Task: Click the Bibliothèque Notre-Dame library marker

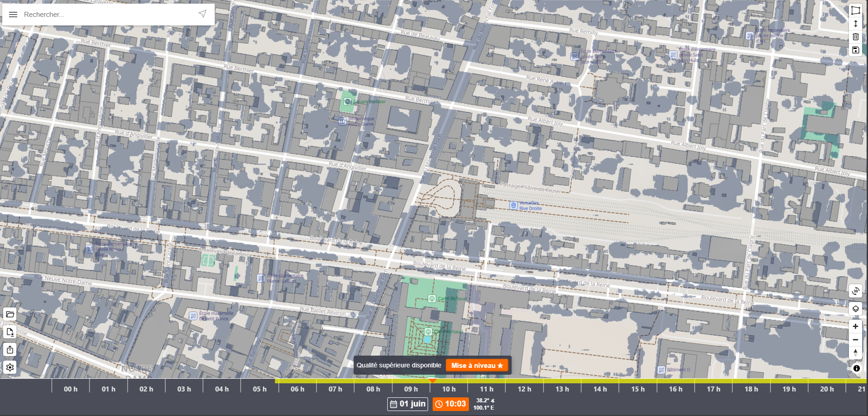Action: coord(343,121)
